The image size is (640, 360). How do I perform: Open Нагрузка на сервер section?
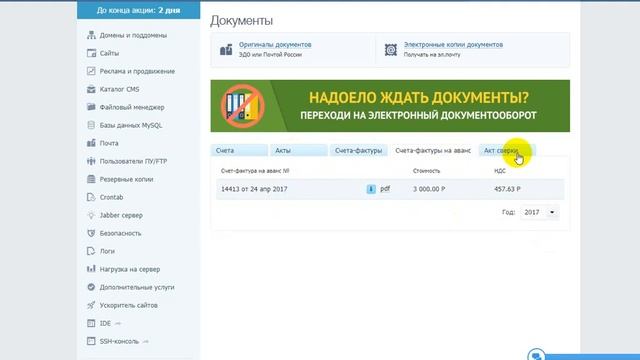click(130, 269)
